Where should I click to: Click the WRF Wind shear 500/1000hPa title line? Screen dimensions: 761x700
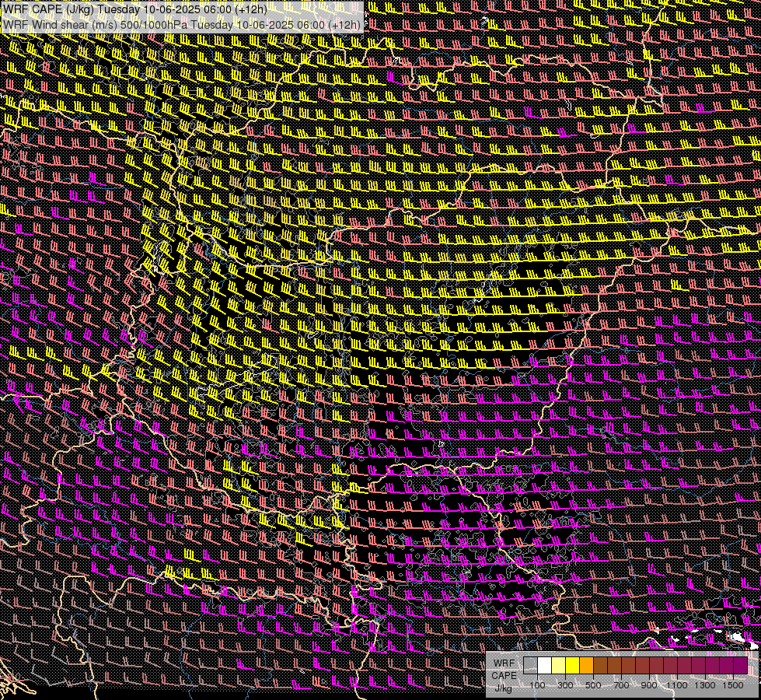click(x=182, y=24)
